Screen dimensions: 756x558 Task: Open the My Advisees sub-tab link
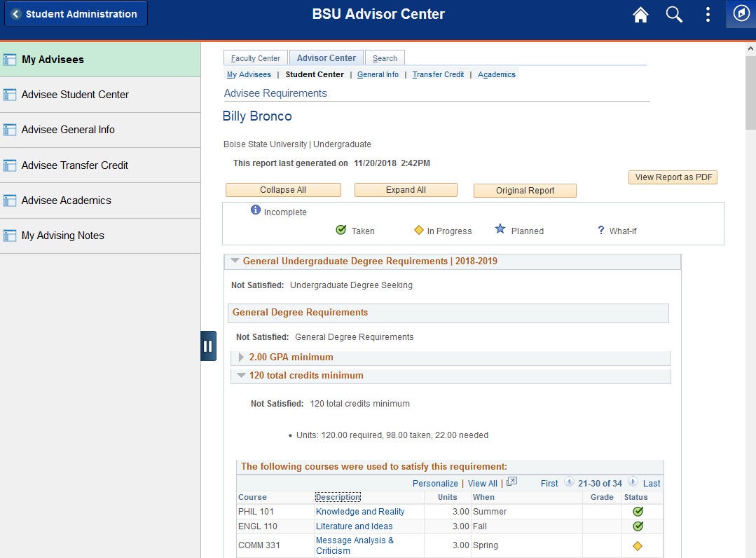coord(249,74)
